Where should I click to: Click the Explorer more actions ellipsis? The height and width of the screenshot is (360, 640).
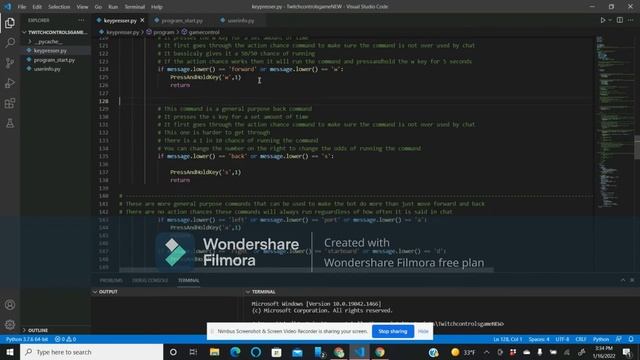pos(81,20)
